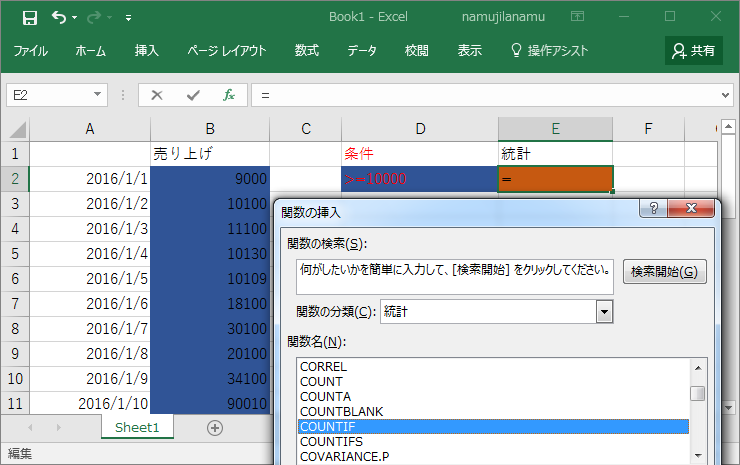Image resolution: width=740 pixels, height=465 pixels.
Task: Click worksheet vertical scroll down arrow
Action: [728, 407]
